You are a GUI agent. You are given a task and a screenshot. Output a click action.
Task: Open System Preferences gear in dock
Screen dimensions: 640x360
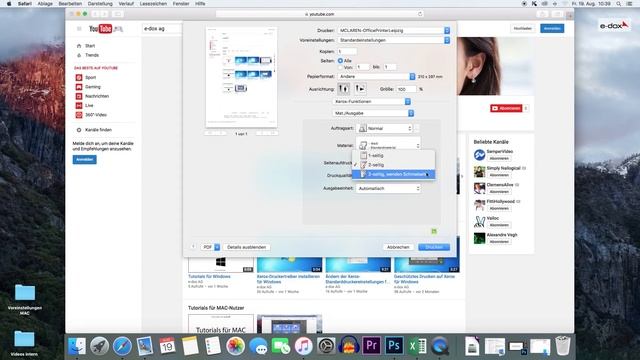point(326,346)
